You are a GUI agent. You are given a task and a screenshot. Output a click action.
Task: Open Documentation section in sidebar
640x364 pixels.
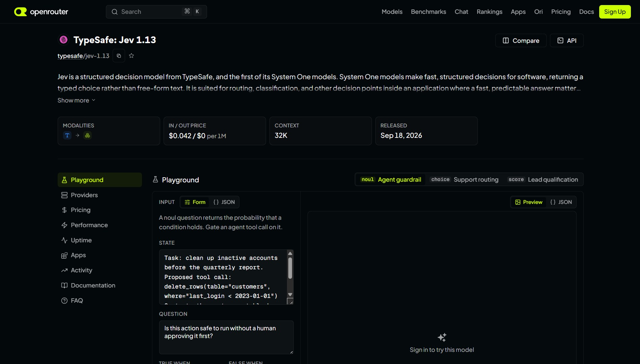pyautogui.click(x=100, y=285)
